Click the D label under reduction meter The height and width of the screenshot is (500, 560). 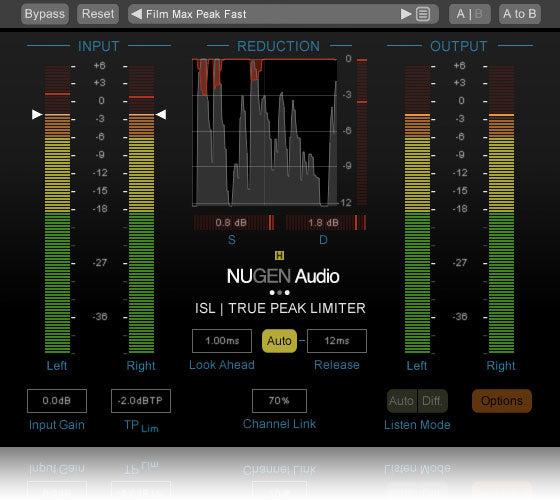tap(323, 240)
